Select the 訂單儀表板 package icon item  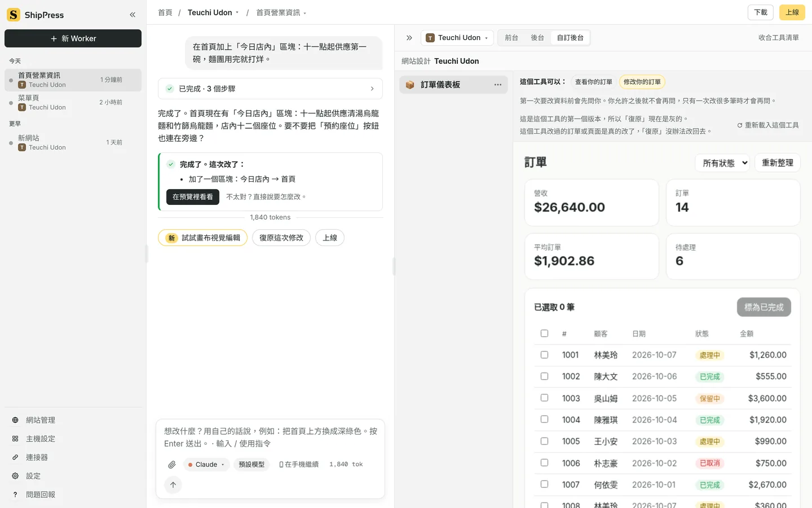click(x=453, y=85)
